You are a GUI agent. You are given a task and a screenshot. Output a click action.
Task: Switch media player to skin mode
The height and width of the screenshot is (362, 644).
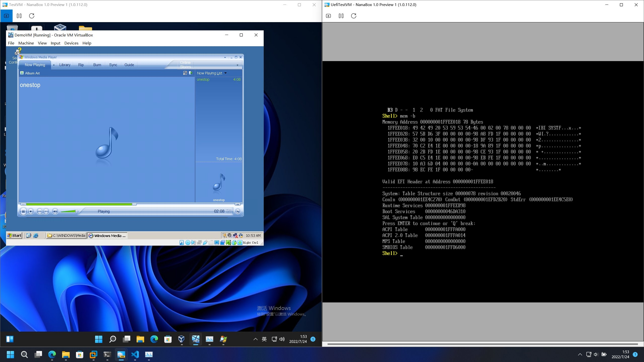[238, 211]
